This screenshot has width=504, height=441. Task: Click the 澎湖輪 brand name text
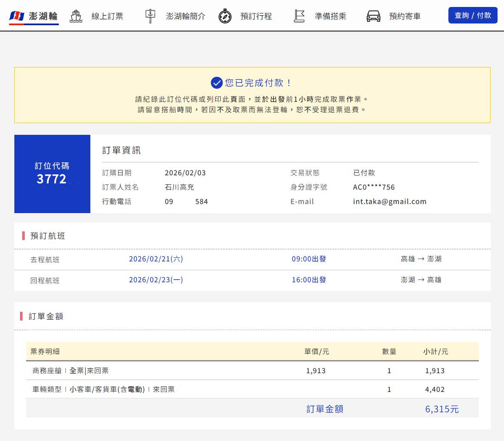pyautogui.click(x=43, y=17)
